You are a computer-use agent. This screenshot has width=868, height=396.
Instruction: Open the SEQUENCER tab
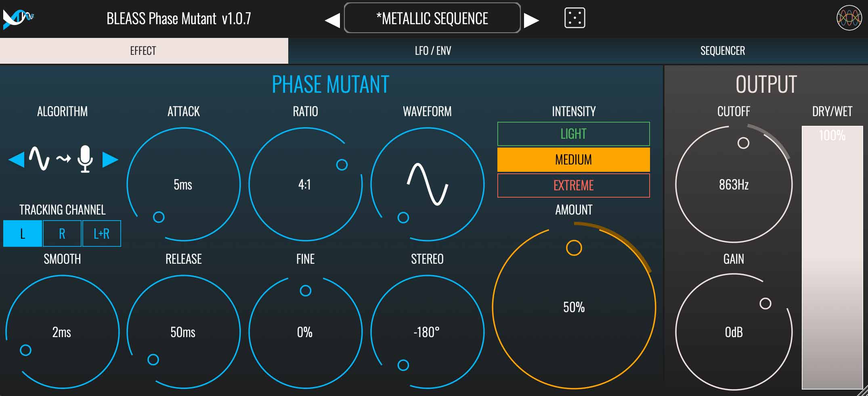723,51
